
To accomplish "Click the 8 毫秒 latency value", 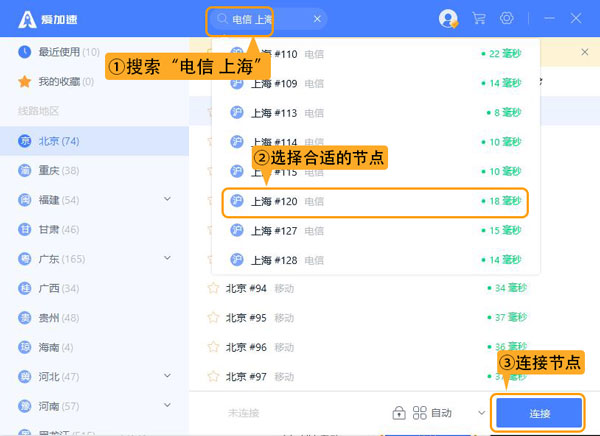I will point(504,113).
